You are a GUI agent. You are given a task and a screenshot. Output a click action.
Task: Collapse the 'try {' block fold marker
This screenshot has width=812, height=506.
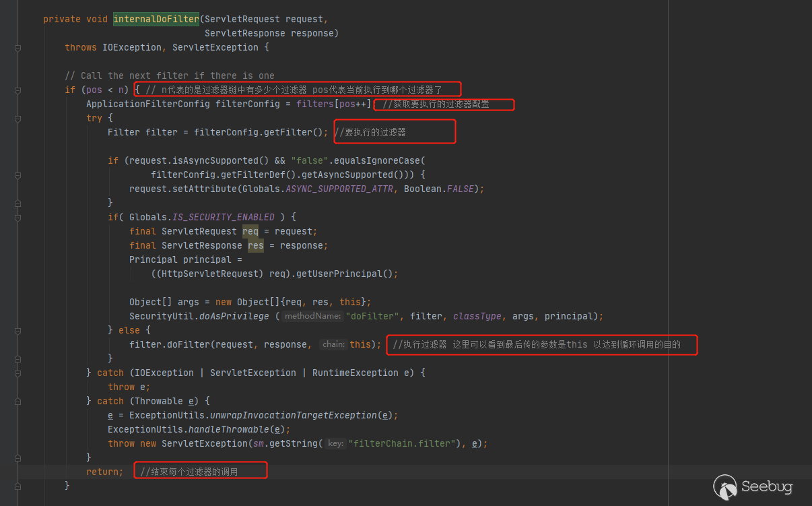tap(18, 119)
